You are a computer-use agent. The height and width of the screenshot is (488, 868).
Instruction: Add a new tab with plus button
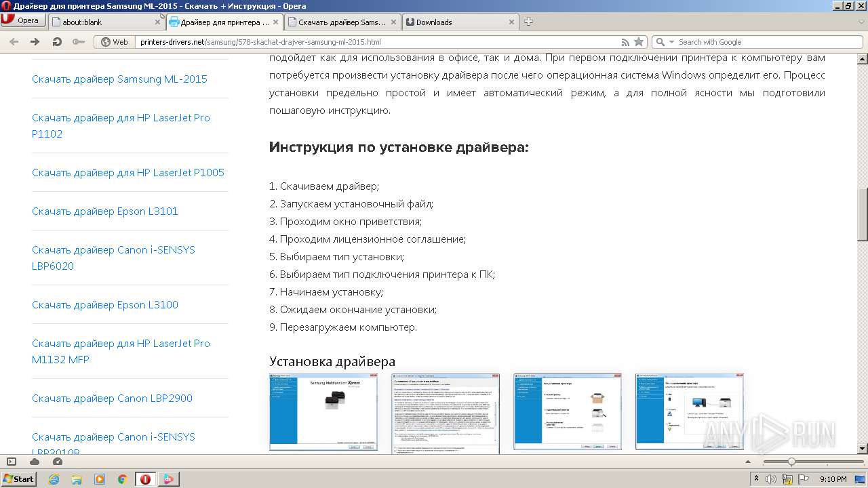tap(529, 22)
